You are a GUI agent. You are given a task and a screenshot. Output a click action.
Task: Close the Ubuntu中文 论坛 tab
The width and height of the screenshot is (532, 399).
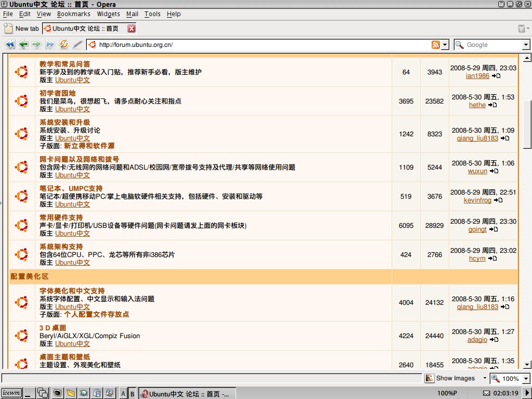tap(132, 29)
